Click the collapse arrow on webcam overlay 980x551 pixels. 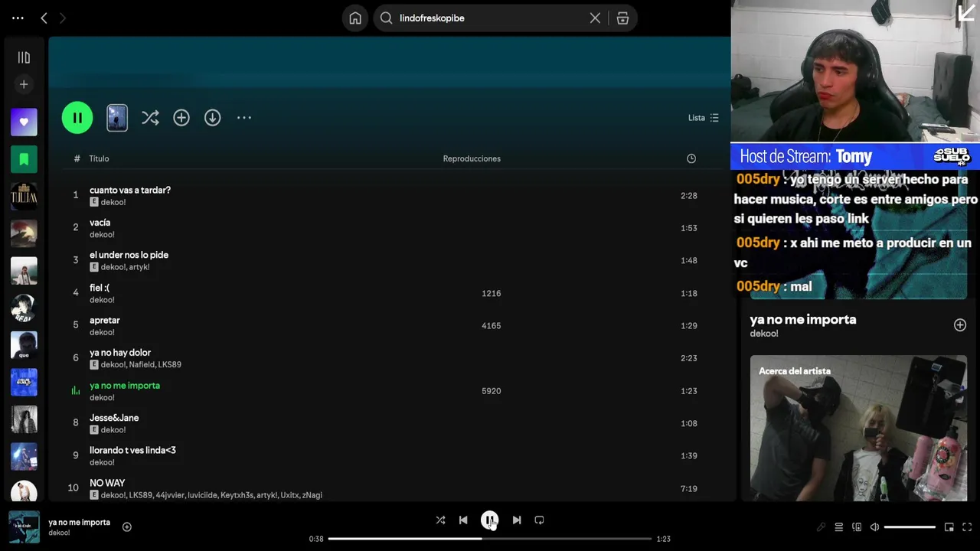966,13
